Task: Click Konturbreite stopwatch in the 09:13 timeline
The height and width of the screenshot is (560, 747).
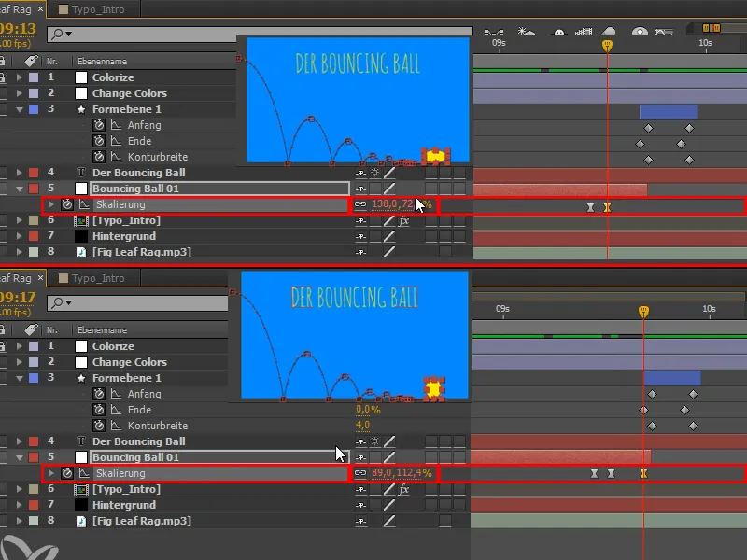Action: click(x=99, y=157)
